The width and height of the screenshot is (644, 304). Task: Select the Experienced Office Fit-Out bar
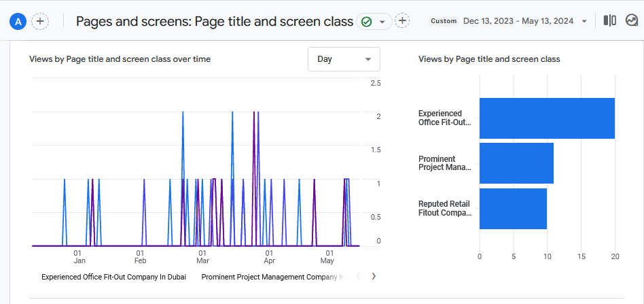[547, 118]
